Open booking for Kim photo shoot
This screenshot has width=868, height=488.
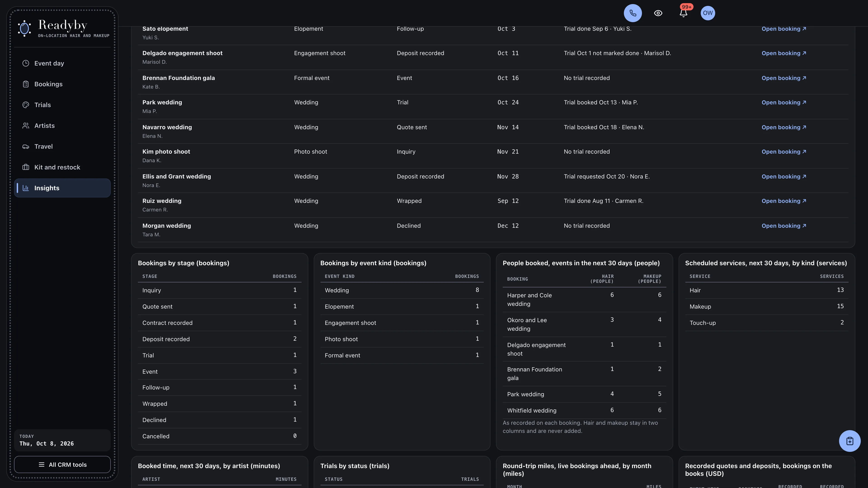784,152
